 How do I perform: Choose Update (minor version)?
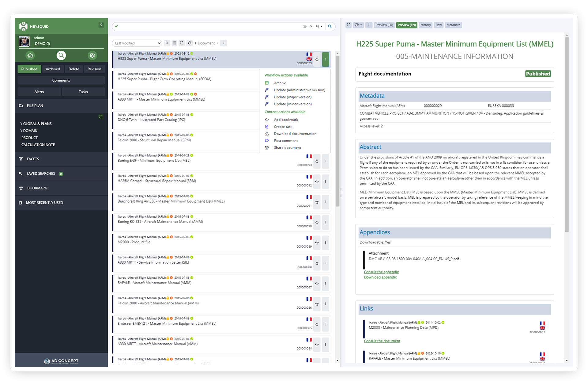click(x=292, y=104)
